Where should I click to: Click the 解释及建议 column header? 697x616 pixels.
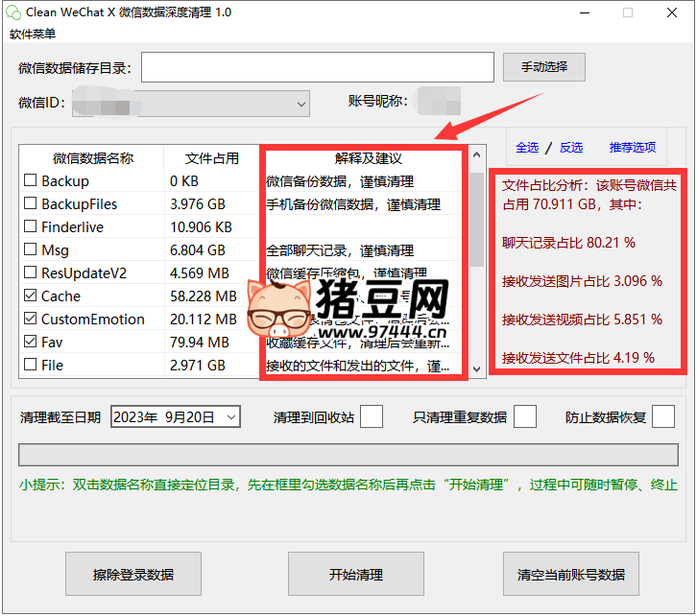click(x=368, y=158)
